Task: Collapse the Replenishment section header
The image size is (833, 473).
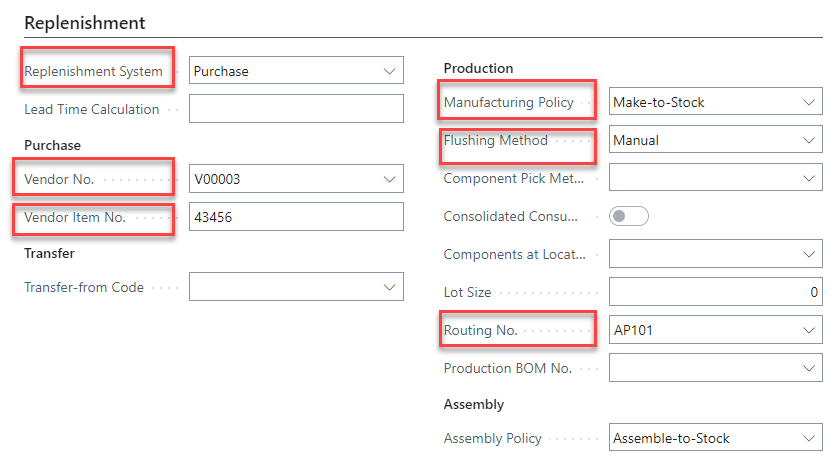Action: pos(85,22)
